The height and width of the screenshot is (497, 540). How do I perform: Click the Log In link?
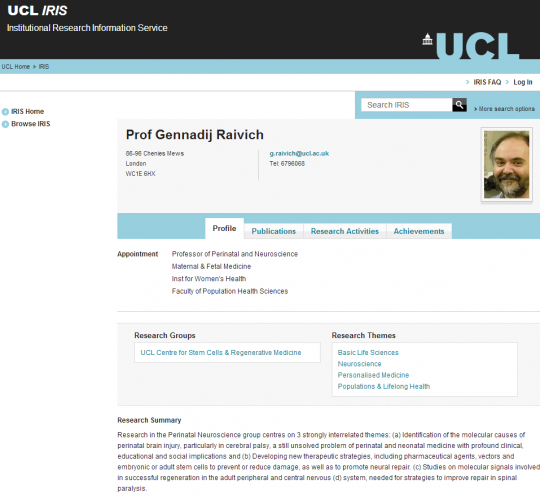523,82
